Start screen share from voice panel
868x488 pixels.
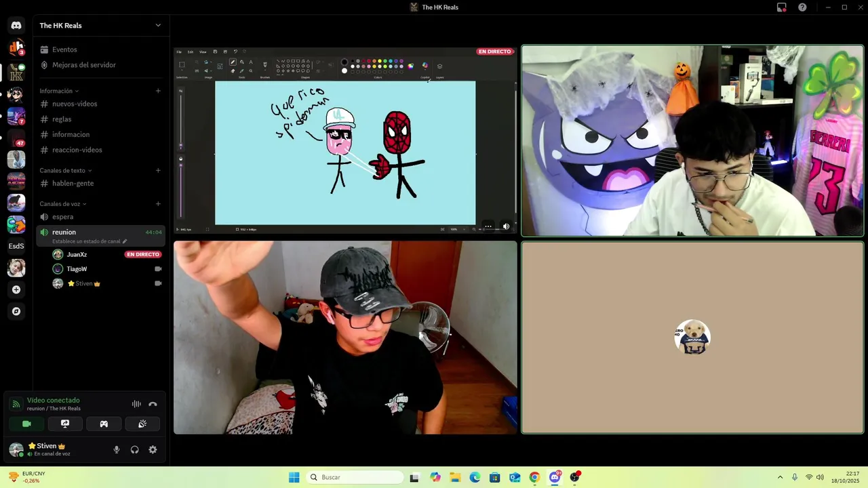[65, 424]
